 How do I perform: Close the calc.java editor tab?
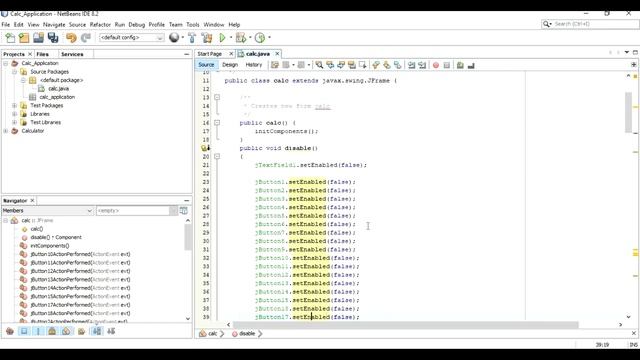coord(277,53)
